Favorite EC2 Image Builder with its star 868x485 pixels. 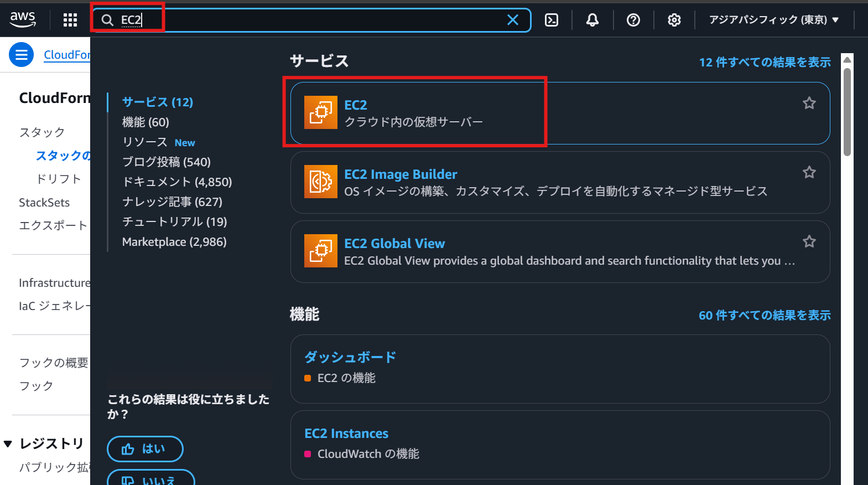tap(809, 172)
